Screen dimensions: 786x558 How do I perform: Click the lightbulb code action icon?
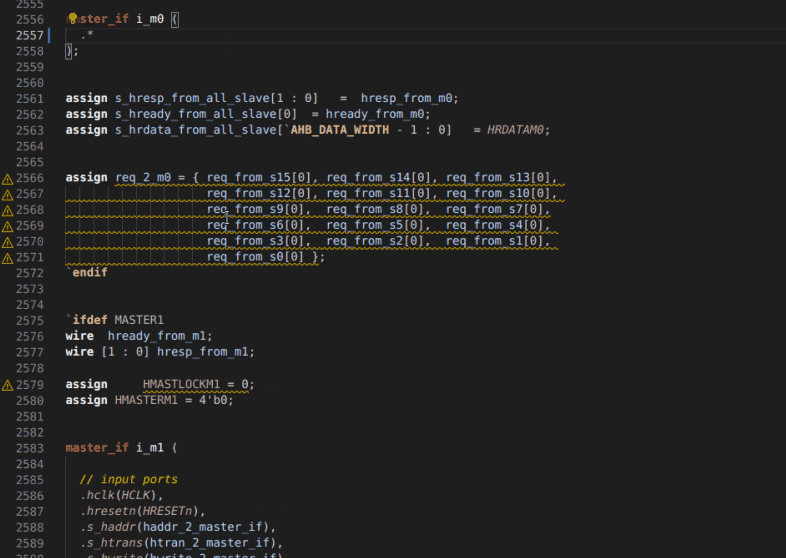[71, 19]
